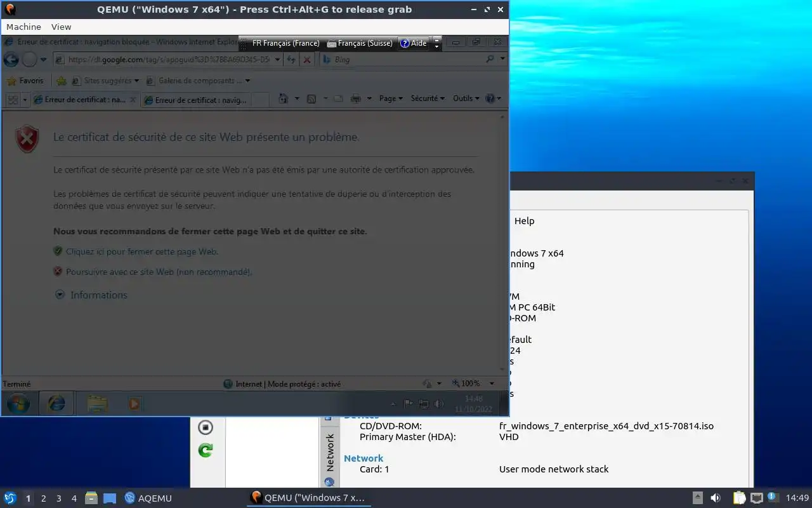Click 'User mode network stack' text
Image resolution: width=812 pixels, height=508 pixels.
coord(554,469)
